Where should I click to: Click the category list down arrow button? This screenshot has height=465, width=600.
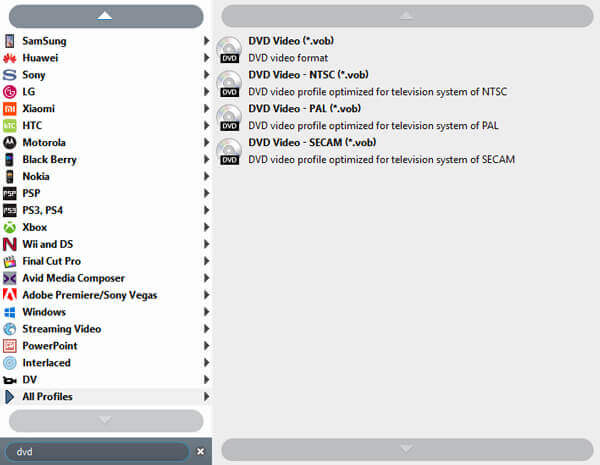[106, 421]
